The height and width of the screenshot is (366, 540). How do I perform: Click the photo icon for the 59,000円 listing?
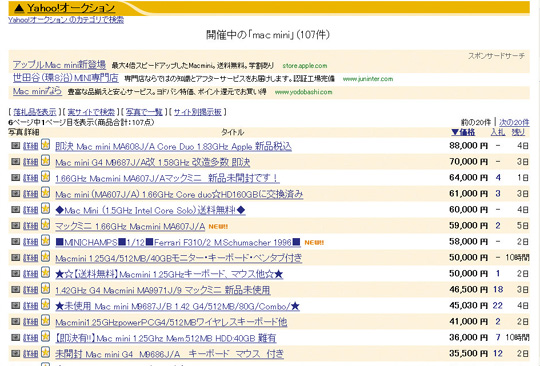pyautogui.click(x=15, y=226)
